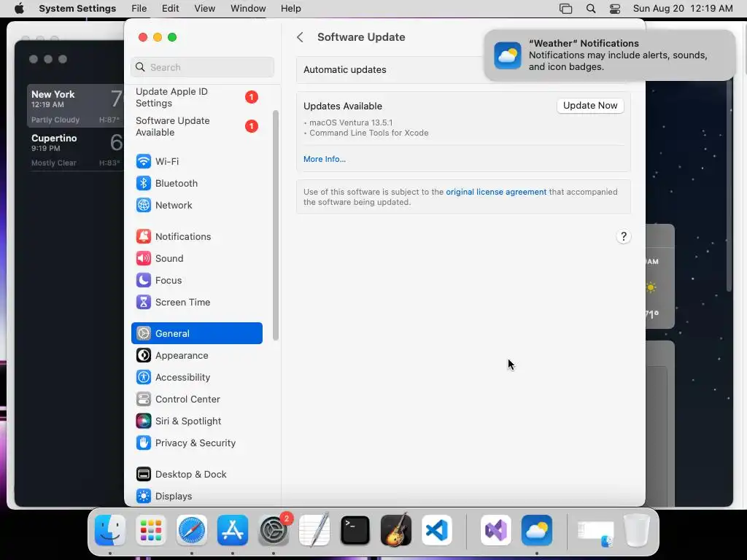Open the Trash in the Dock

[637, 531]
